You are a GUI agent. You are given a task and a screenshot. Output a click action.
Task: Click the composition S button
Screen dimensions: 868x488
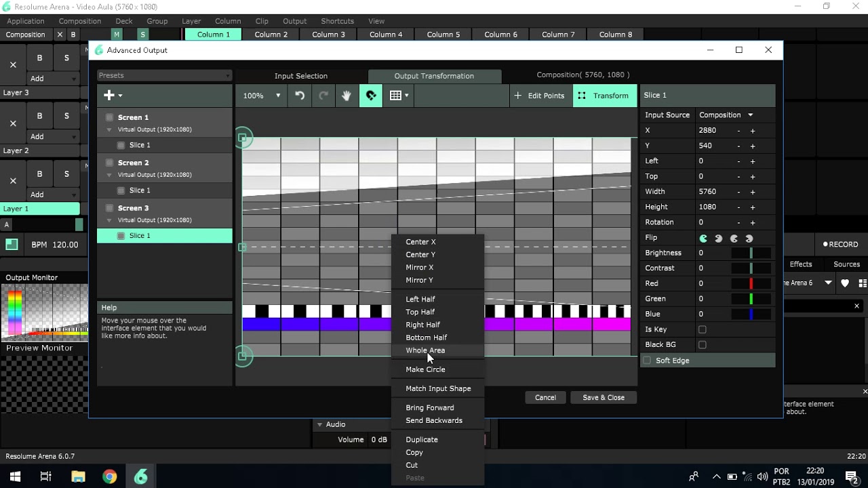(x=142, y=35)
